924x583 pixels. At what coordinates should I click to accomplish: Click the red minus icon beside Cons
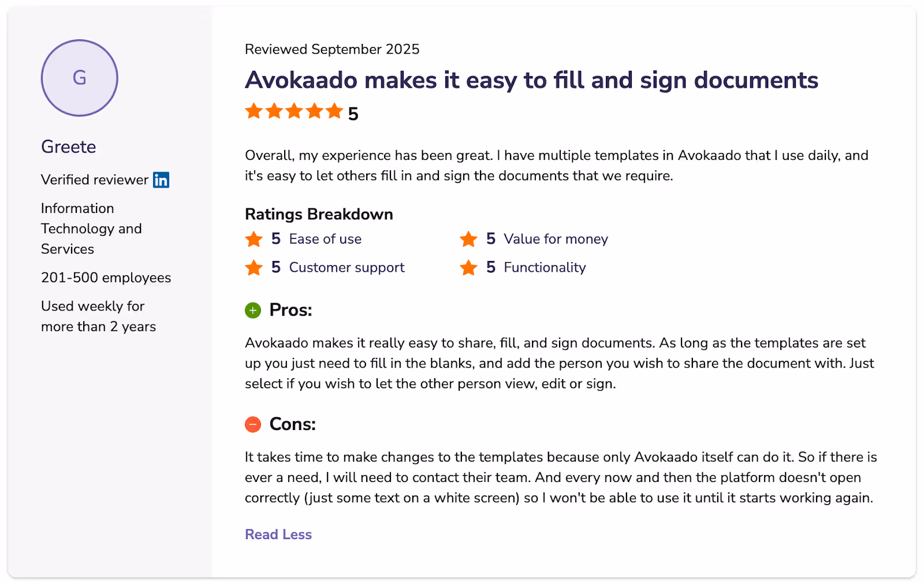[x=252, y=424]
